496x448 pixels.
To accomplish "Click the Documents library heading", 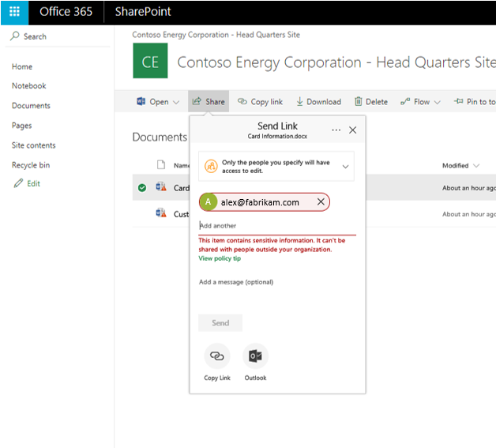I will point(160,137).
